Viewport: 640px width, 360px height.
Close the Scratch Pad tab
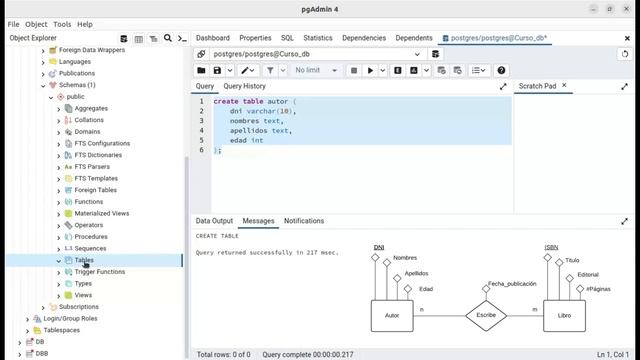pyautogui.click(x=564, y=85)
